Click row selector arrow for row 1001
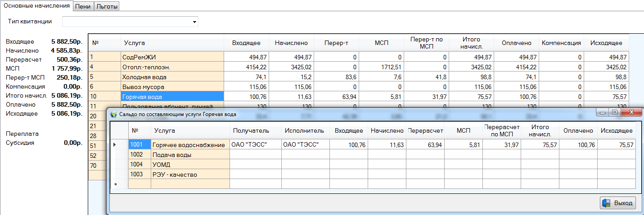The height and width of the screenshot is (215, 644). [114, 145]
